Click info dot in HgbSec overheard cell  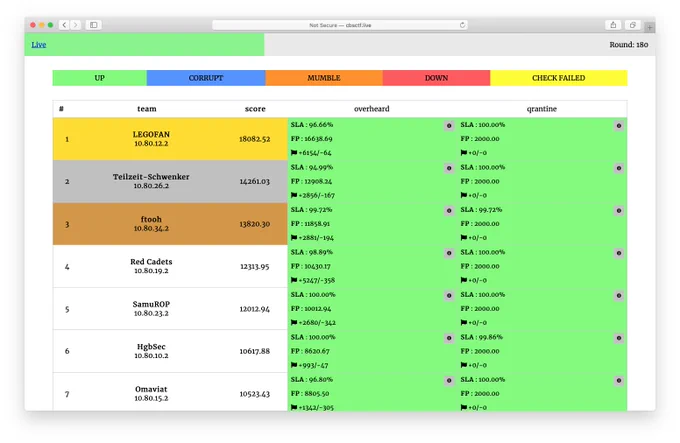pos(449,338)
